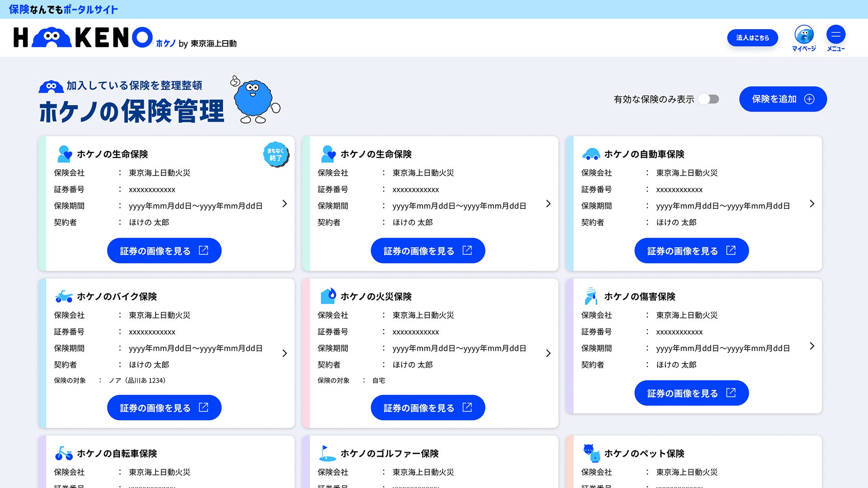This screenshot has height=488, width=868.
Task: Expand the バイク保険 card chevron arrow
Action: (284, 353)
